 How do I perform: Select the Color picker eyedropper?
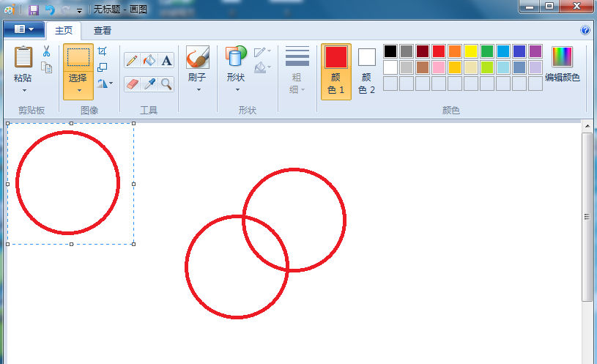(x=149, y=83)
